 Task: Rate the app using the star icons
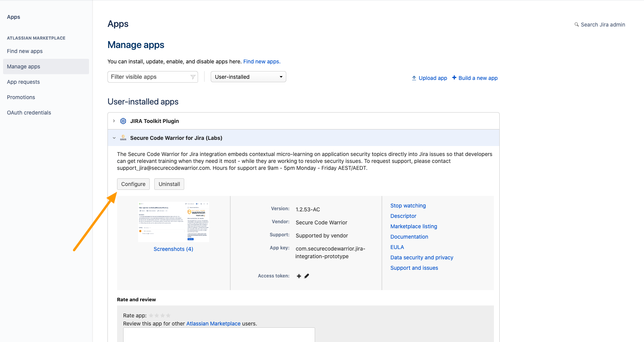click(x=160, y=315)
